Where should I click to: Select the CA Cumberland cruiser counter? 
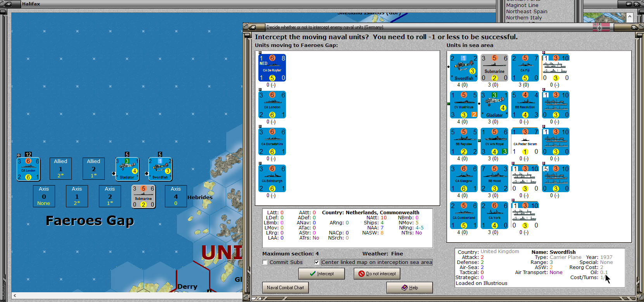pyautogui.click(x=464, y=215)
